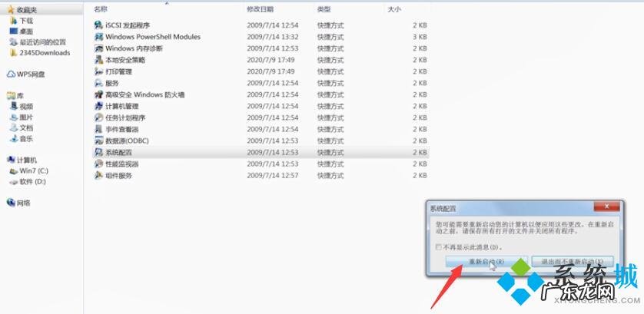Click the Win7 (C:) drive icon
This screenshot has width=644, height=314.
(x=14, y=170)
